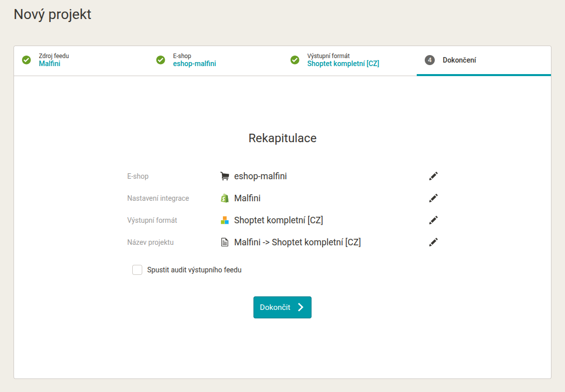Click the 'Rekapitulace' heading

click(282, 138)
